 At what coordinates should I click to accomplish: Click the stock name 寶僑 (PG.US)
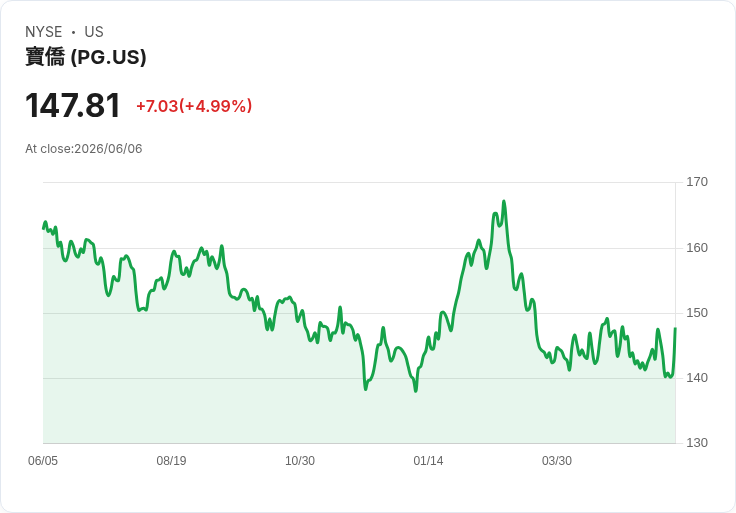(85, 57)
